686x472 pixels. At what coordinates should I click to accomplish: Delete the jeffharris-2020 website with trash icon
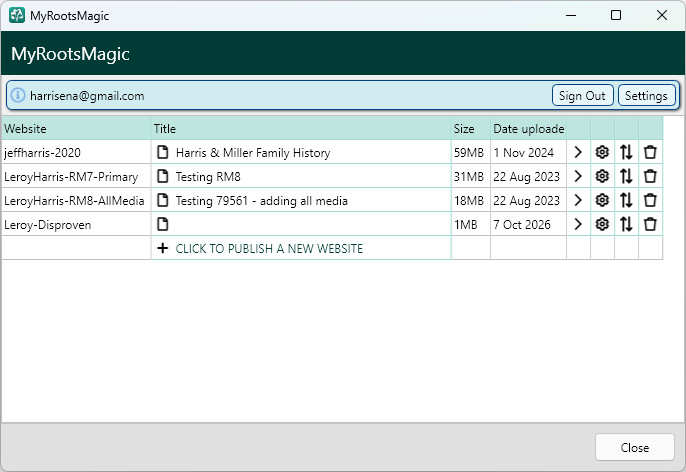(650, 152)
